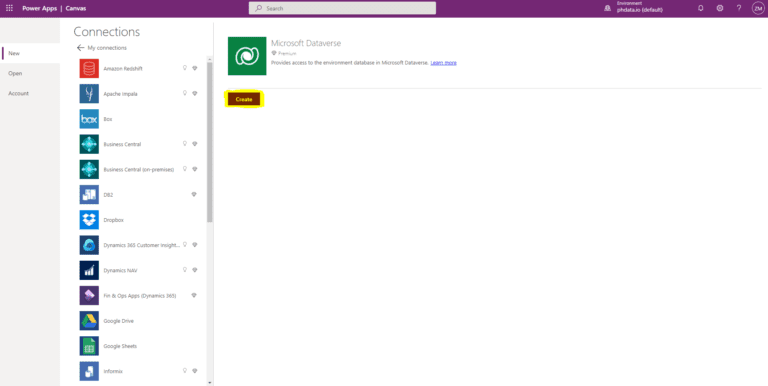Select the Business Central (on-premises) text label
Viewport: 768px width, 386px height.
139,170
